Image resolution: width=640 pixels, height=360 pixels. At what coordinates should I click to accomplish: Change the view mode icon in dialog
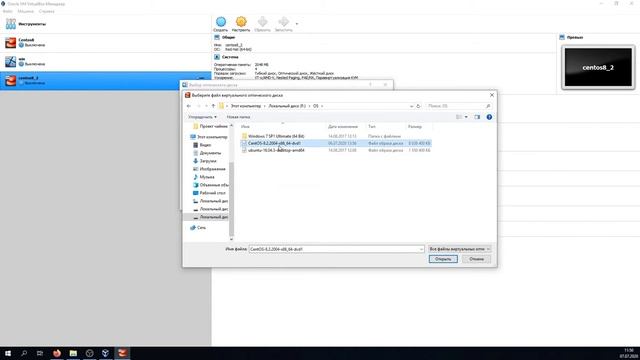(459, 117)
